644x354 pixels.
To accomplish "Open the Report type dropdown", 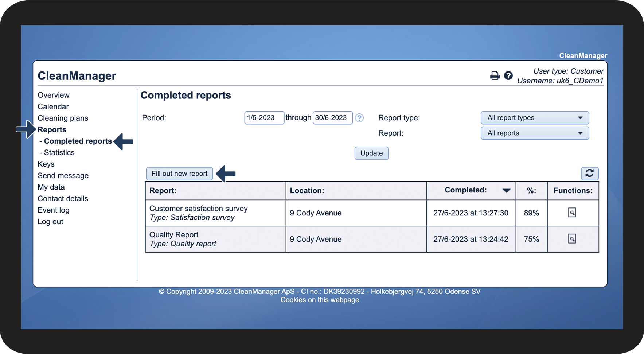I will point(535,118).
